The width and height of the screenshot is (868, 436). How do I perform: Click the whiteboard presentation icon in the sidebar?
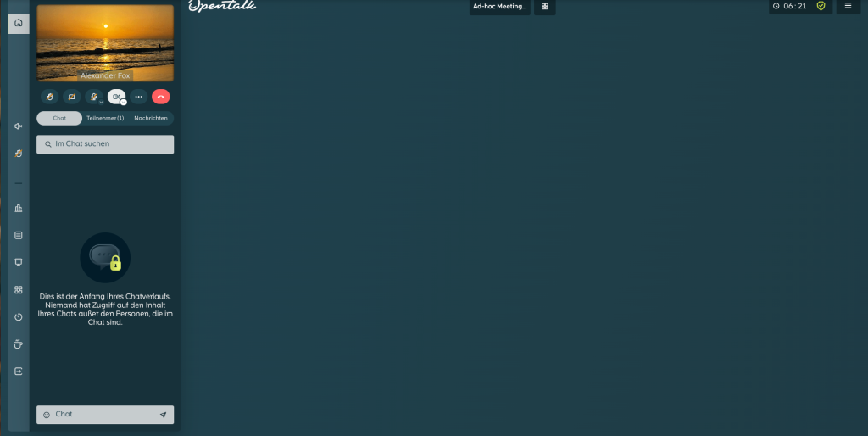[x=19, y=262]
